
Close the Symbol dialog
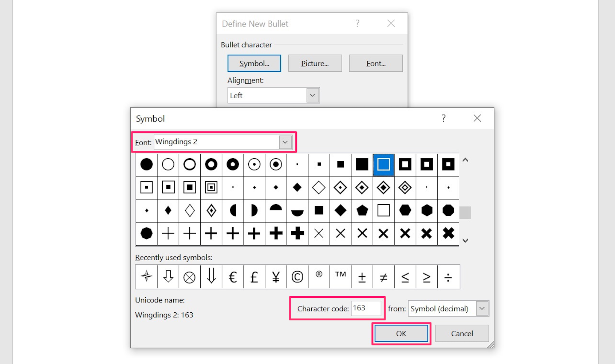pyautogui.click(x=477, y=118)
